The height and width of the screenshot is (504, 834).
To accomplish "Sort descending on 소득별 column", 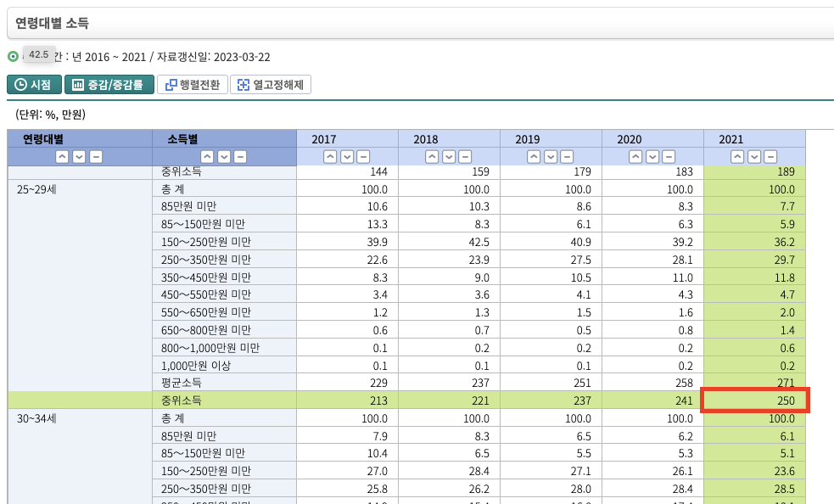I will [x=224, y=156].
